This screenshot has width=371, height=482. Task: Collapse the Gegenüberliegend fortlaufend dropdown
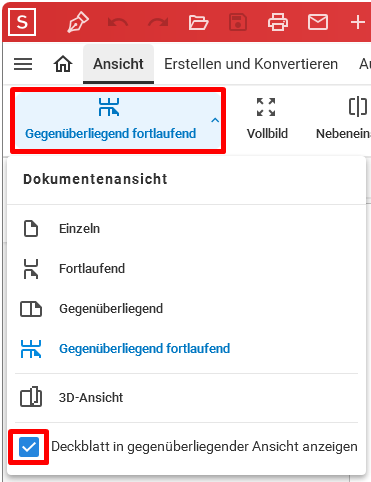click(x=118, y=121)
